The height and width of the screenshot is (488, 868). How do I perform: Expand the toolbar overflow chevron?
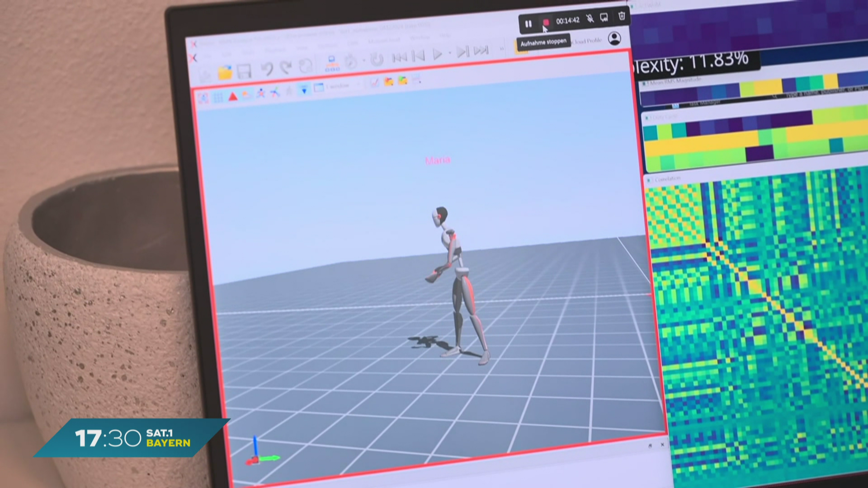pyautogui.click(x=501, y=48)
